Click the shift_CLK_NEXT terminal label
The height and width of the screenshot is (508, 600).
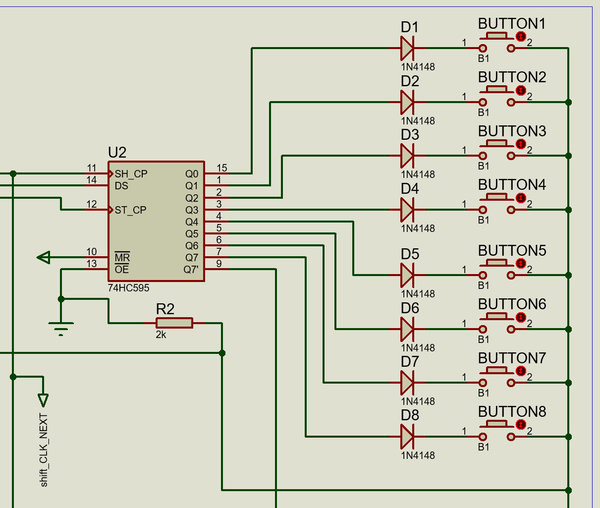(x=44, y=450)
